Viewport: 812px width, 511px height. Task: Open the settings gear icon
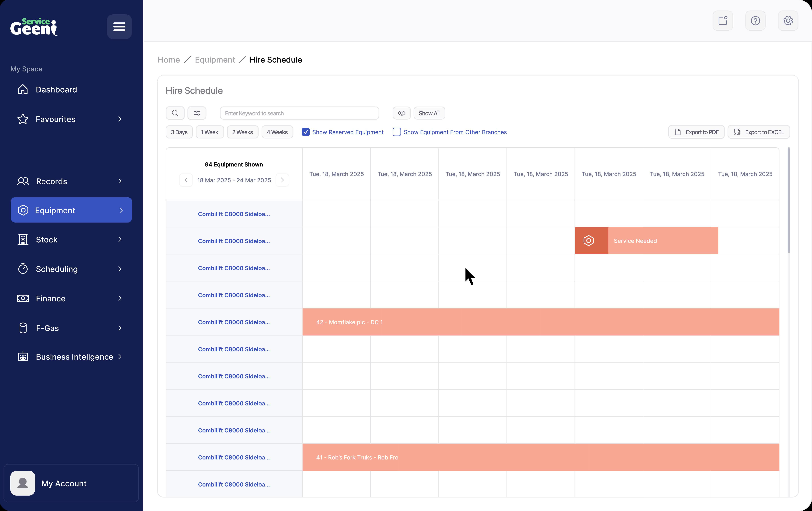(x=788, y=21)
